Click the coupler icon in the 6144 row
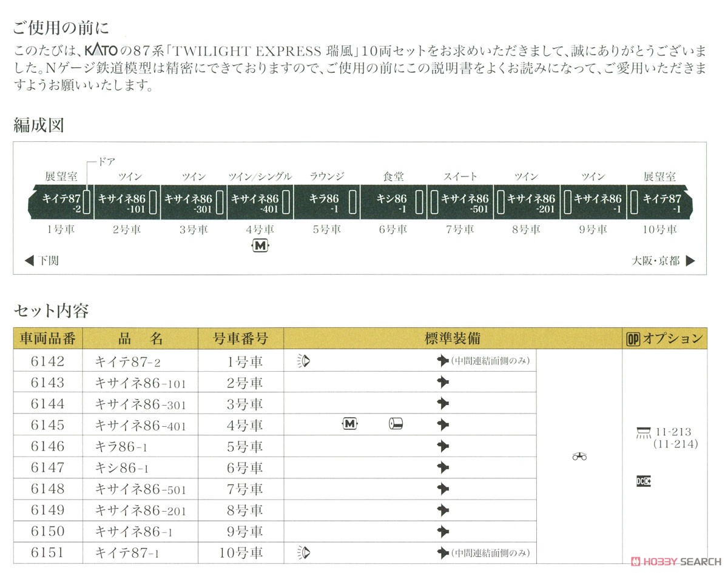This screenshot has width=728, height=573. (443, 404)
